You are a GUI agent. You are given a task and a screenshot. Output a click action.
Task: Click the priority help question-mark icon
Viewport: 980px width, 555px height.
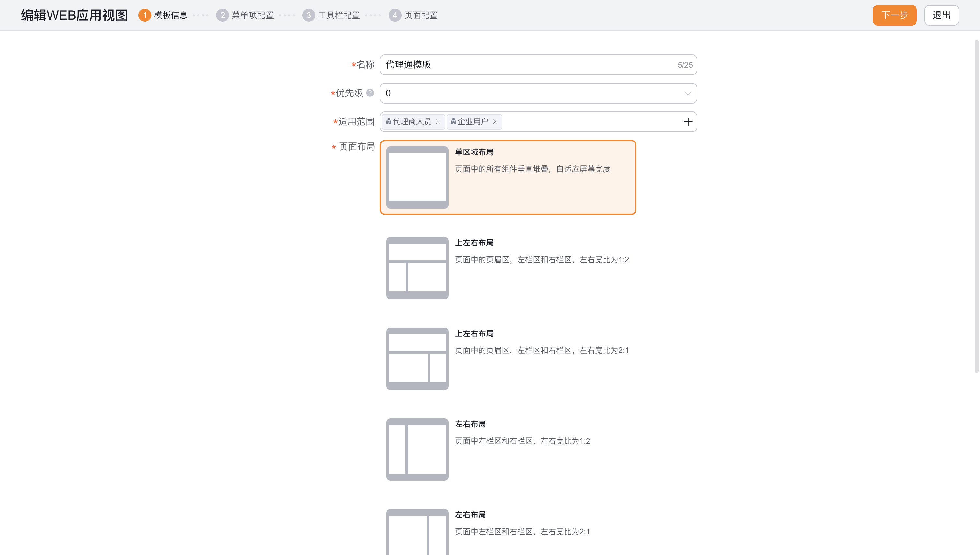click(370, 93)
